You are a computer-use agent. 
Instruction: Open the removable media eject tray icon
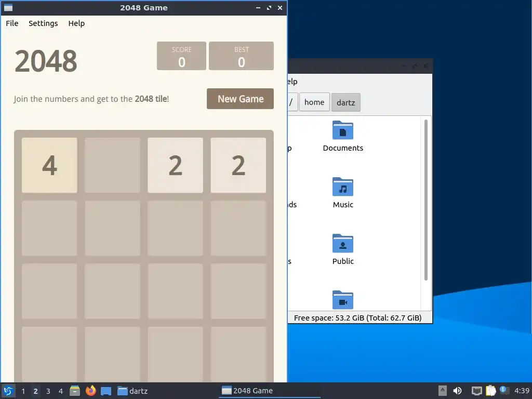pyautogui.click(x=443, y=391)
